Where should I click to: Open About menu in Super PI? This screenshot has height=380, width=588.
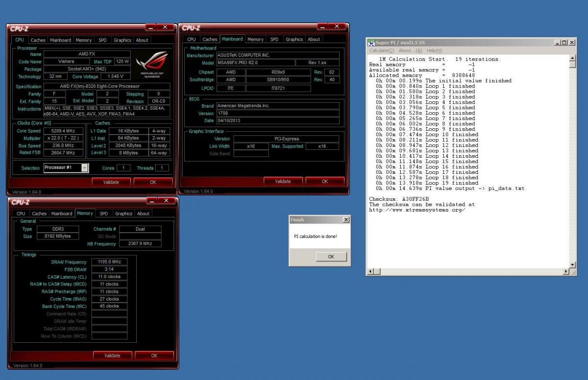[x=411, y=50]
